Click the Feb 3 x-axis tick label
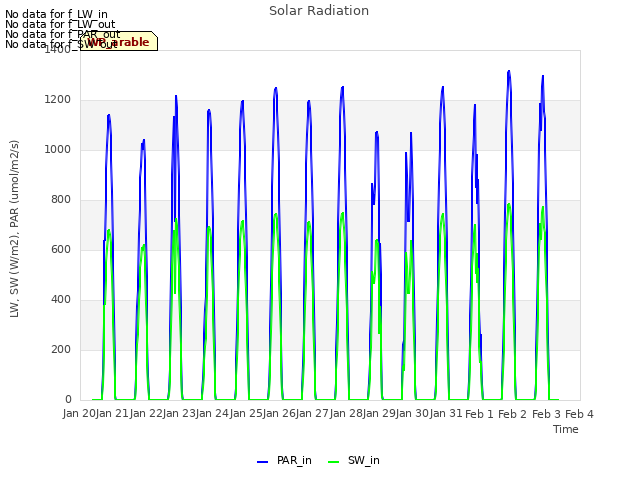 546,414
